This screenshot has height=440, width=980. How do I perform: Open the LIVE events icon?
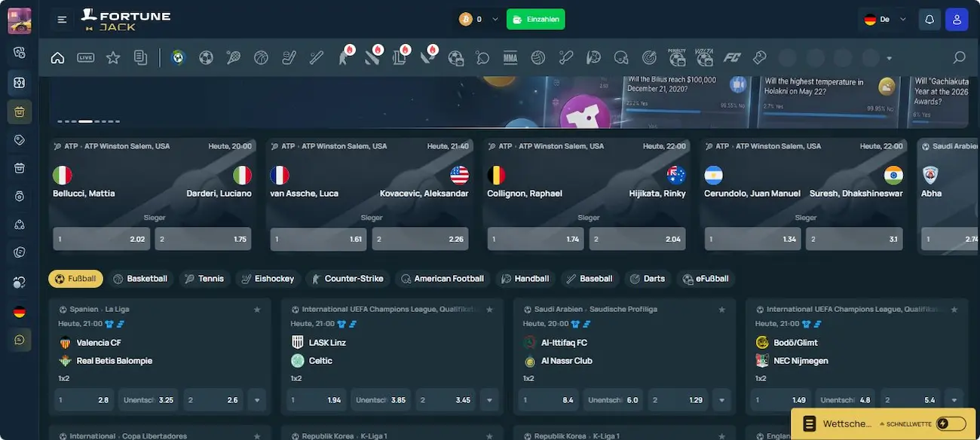85,57
